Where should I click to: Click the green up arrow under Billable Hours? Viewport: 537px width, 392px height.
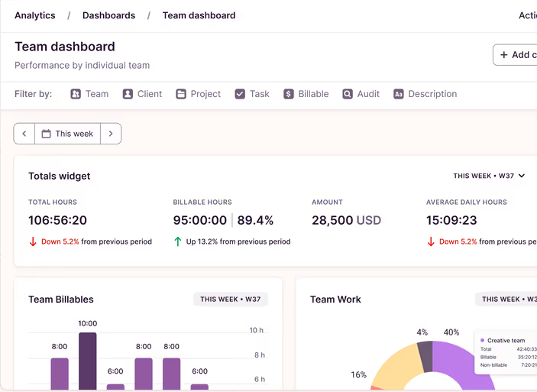178,241
